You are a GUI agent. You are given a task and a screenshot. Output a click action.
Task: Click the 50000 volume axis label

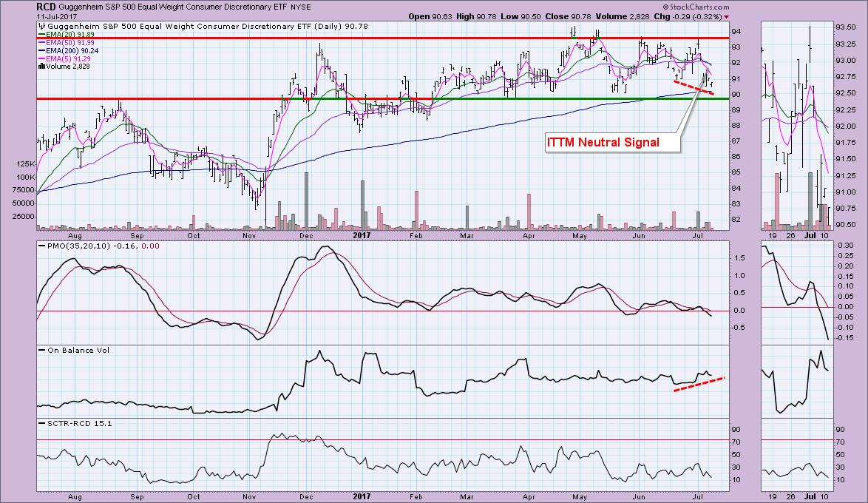23,203
